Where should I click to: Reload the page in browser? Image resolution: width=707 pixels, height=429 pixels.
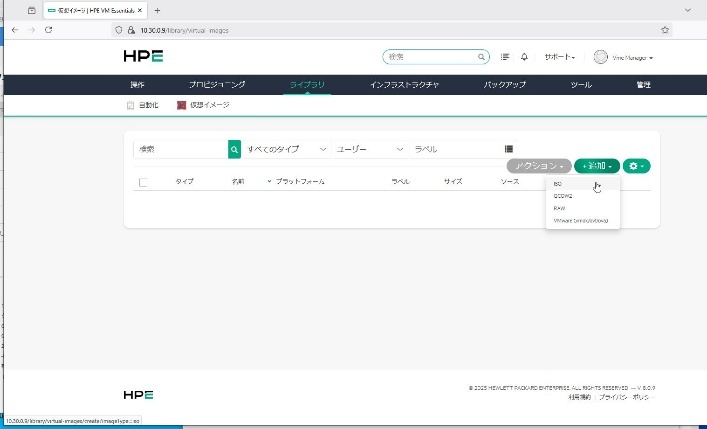tap(49, 30)
